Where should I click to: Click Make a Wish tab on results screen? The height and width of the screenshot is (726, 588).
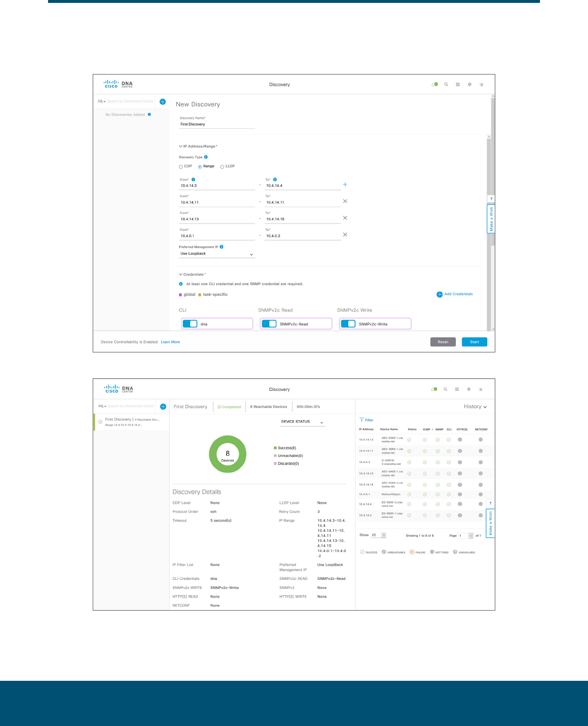[x=490, y=523]
